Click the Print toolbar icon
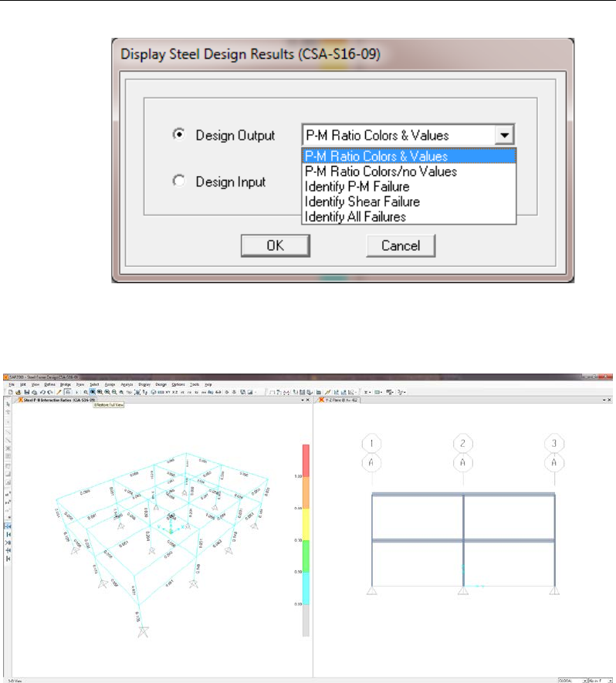The width and height of the screenshot is (616, 683). coord(35,392)
